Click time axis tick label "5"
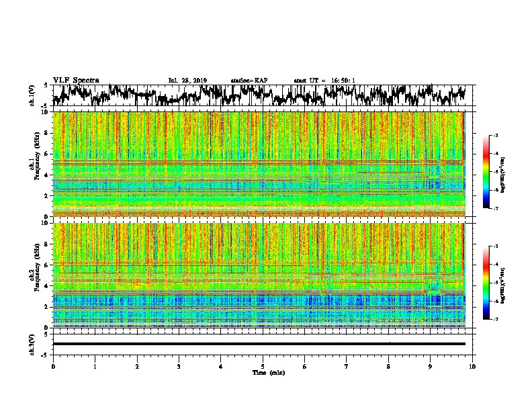532x411 pixels. 263,367
